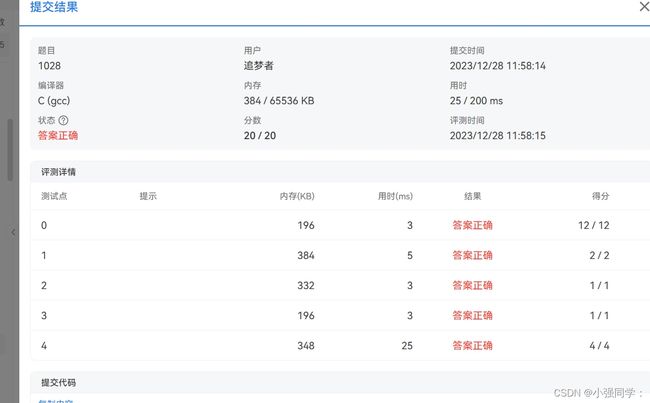Click 答案正确 result for test point 4

(x=473, y=346)
